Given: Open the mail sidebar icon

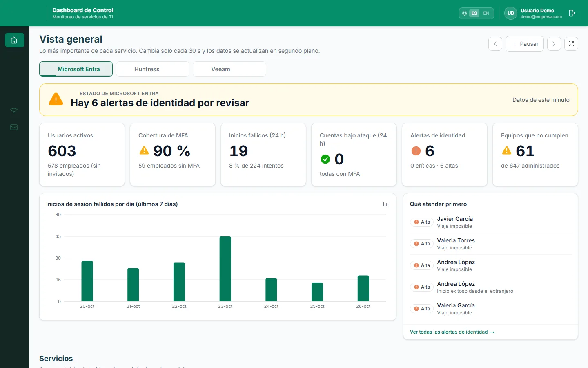Looking at the screenshot, I should (x=14, y=127).
